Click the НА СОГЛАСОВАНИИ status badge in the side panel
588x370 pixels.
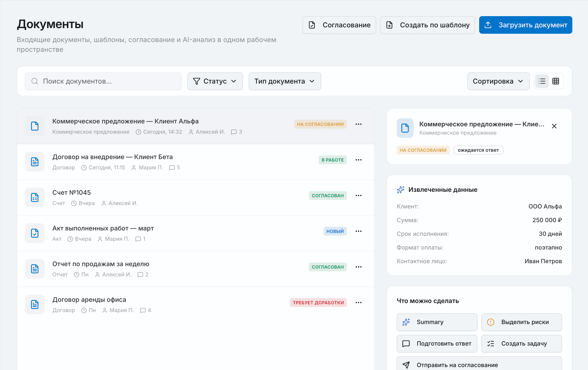tap(423, 150)
